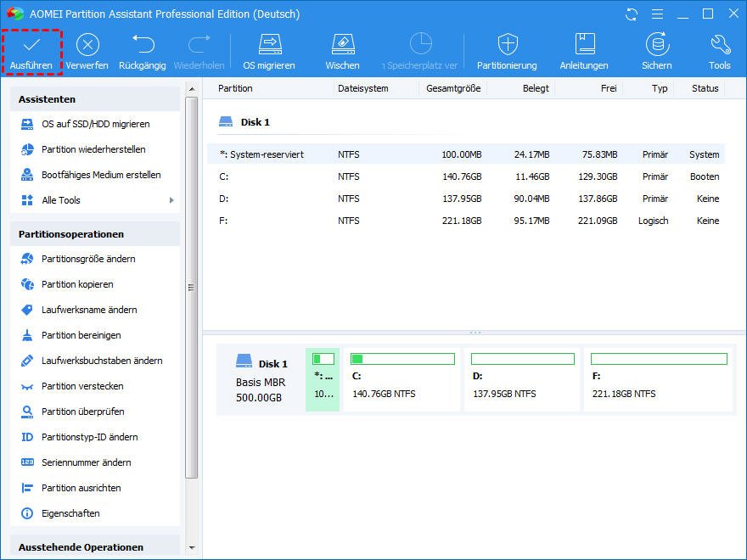Sort by the Dateisystem column header
Screen dimensions: 747x560
click(x=362, y=88)
